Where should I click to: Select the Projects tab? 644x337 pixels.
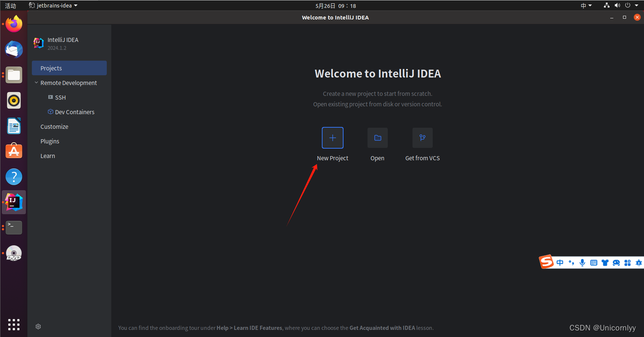69,68
